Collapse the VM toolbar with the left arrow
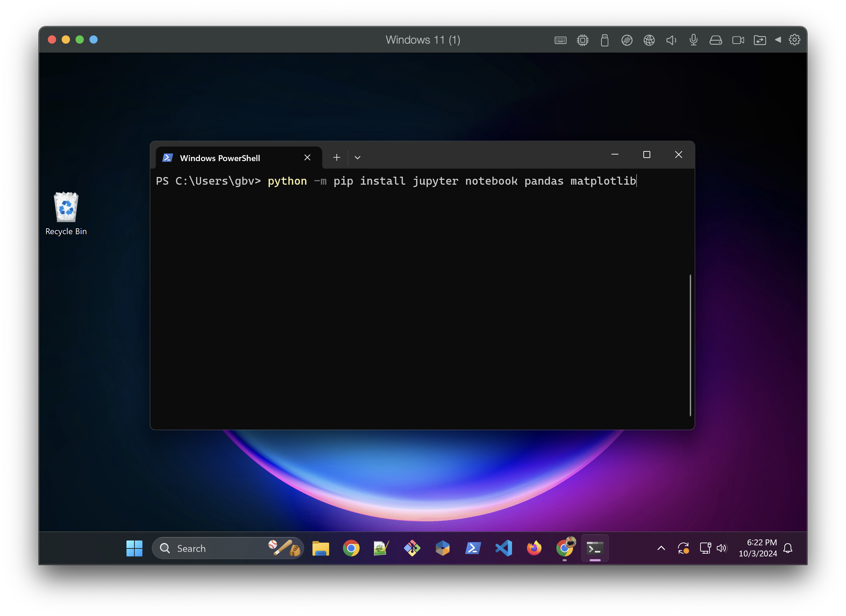 (x=778, y=40)
